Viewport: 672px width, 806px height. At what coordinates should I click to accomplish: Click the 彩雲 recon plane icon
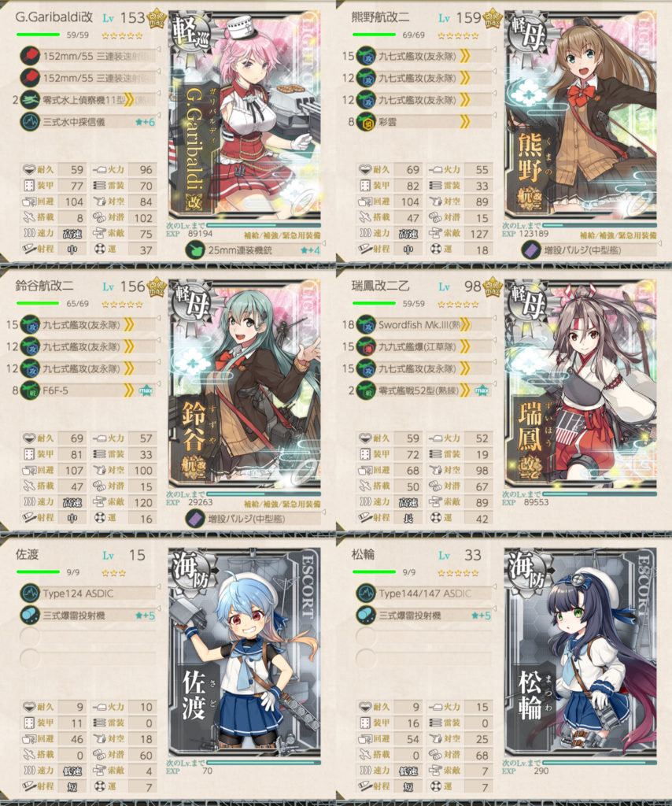coord(366,122)
